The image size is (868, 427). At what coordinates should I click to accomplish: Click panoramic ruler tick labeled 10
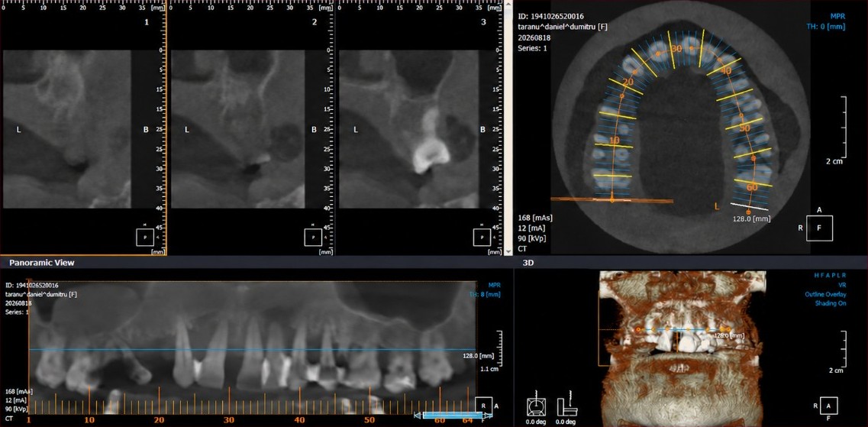89,420
